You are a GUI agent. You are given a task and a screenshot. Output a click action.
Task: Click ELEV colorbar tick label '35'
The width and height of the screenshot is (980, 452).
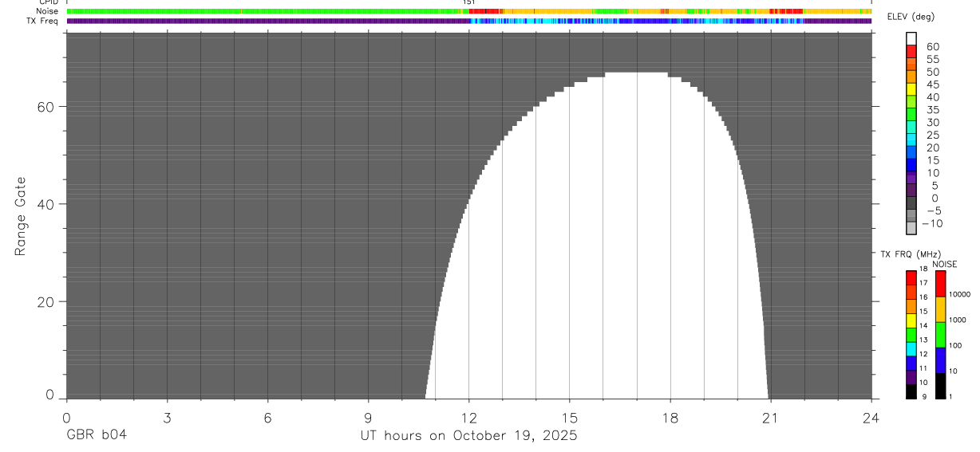point(934,110)
